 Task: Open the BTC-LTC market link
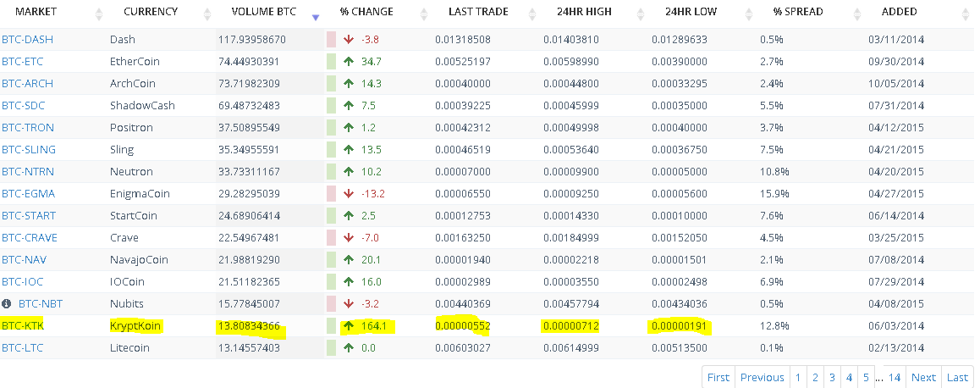pyautogui.click(x=23, y=348)
